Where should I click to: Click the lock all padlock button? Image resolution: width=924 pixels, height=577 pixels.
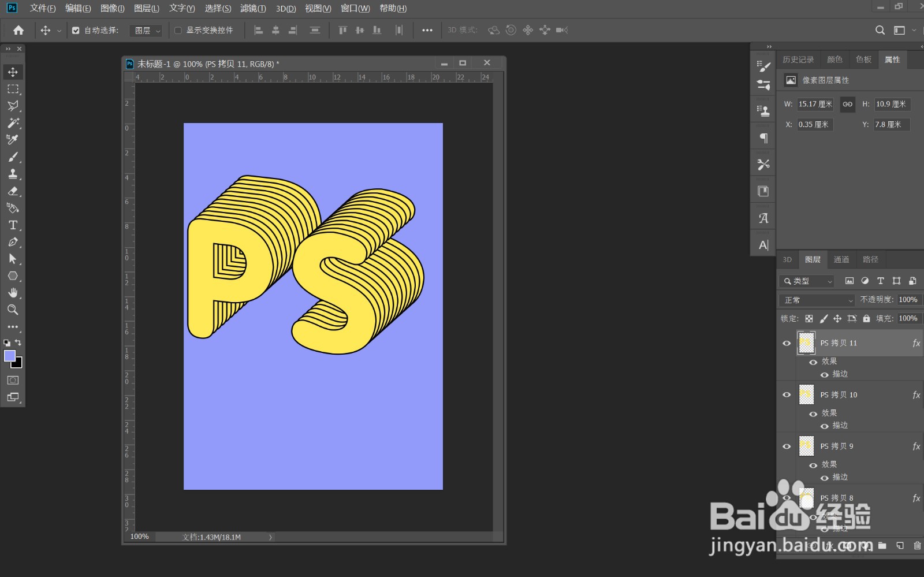point(866,318)
